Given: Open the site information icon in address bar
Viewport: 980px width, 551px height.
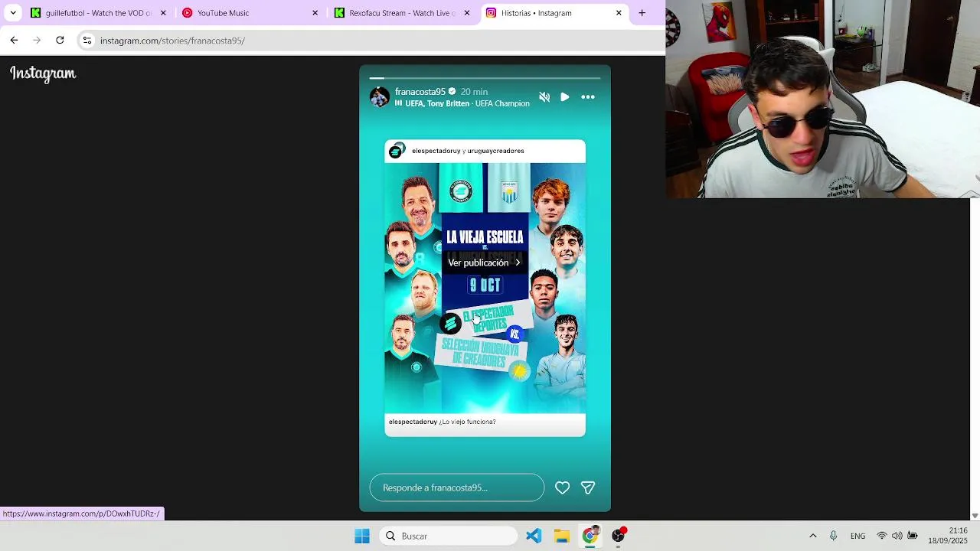Looking at the screenshot, I should tap(87, 41).
